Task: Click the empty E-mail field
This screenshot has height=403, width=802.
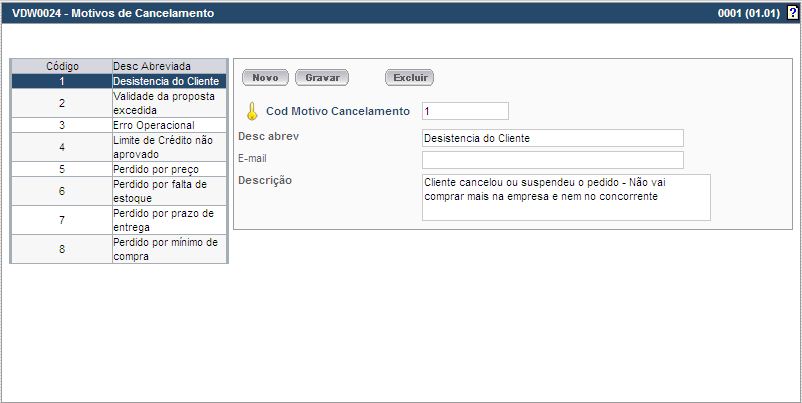Action: tap(552, 160)
